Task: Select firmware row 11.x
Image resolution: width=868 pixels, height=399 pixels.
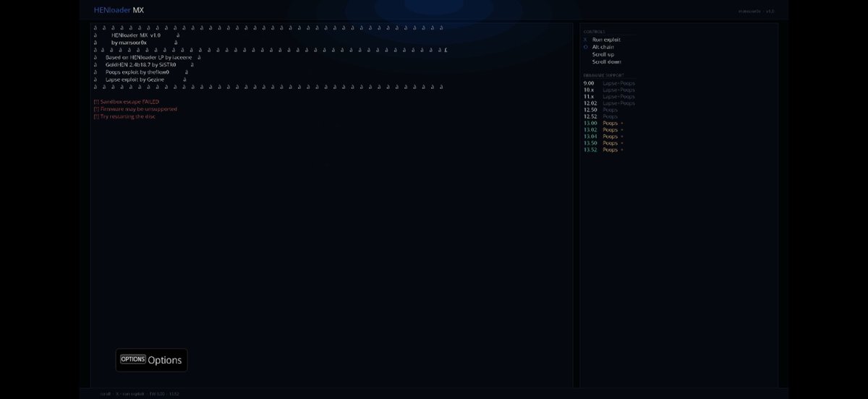Action: pyautogui.click(x=609, y=96)
